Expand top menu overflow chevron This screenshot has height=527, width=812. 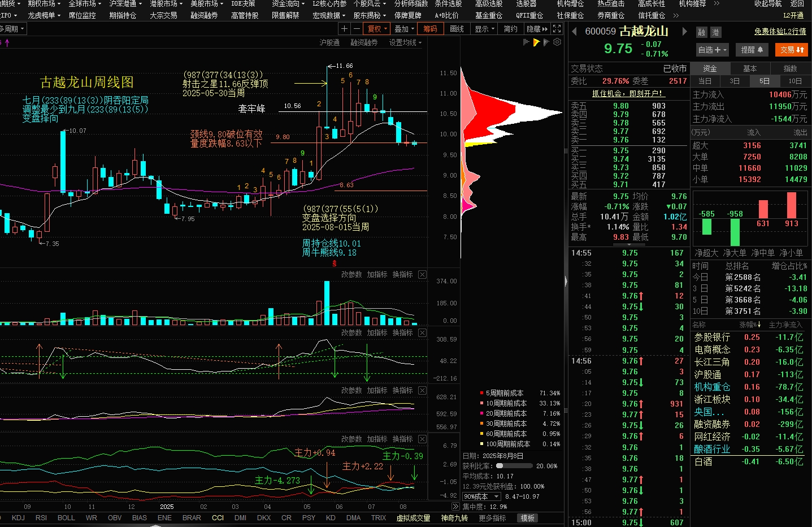point(717,3)
